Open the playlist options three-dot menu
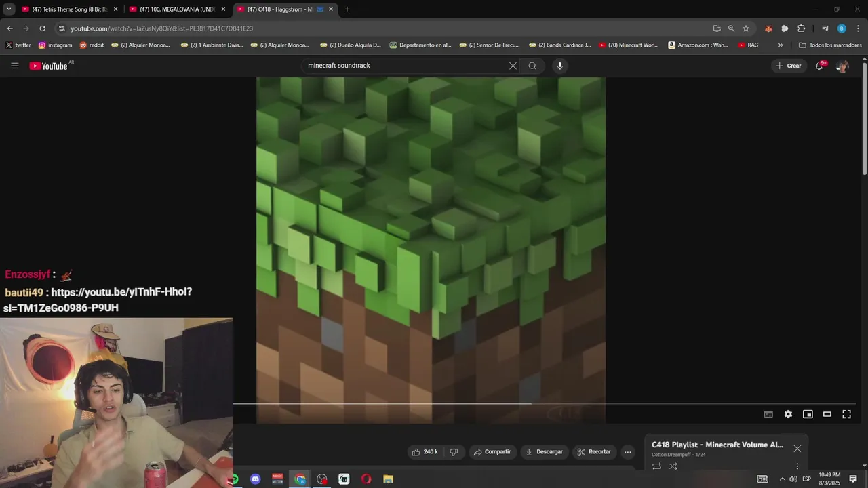868x488 pixels. 797,466
